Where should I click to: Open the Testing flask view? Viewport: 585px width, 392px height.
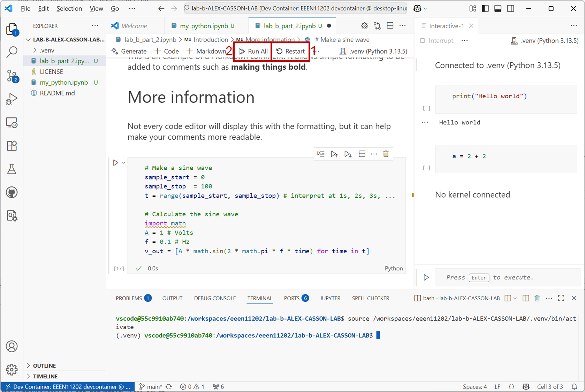(x=12, y=169)
